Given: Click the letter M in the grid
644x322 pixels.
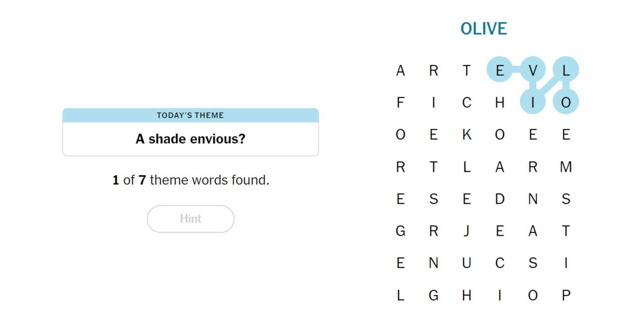Looking at the screenshot, I should tap(566, 167).
